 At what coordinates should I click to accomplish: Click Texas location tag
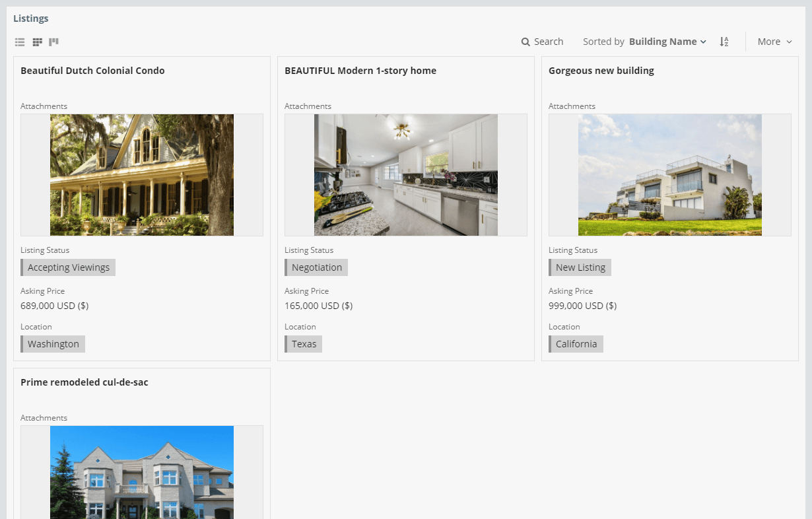click(304, 344)
